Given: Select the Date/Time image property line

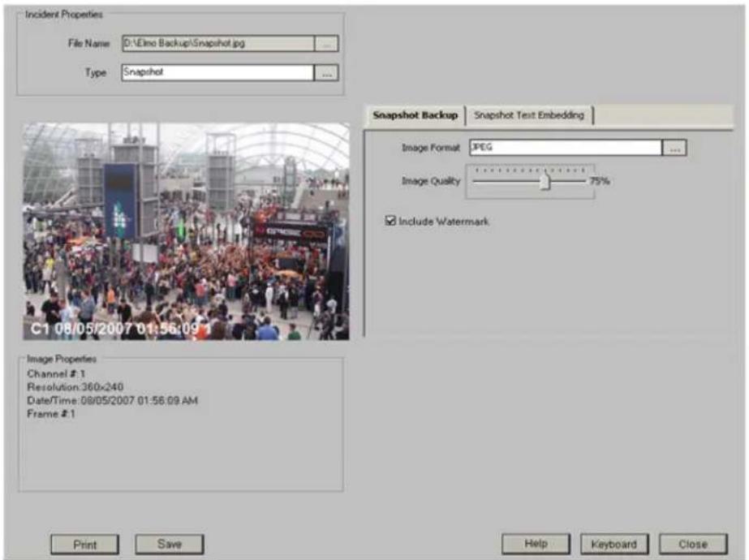Looking at the screenshot, I should tap(112, 400).
